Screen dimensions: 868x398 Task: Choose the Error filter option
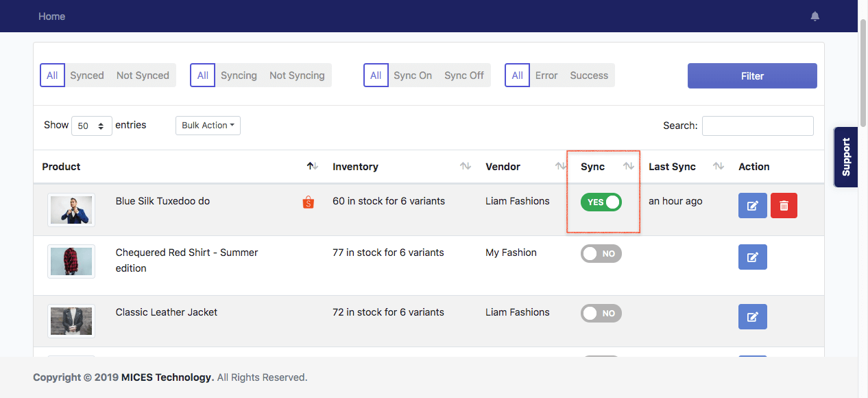(546, 75)
